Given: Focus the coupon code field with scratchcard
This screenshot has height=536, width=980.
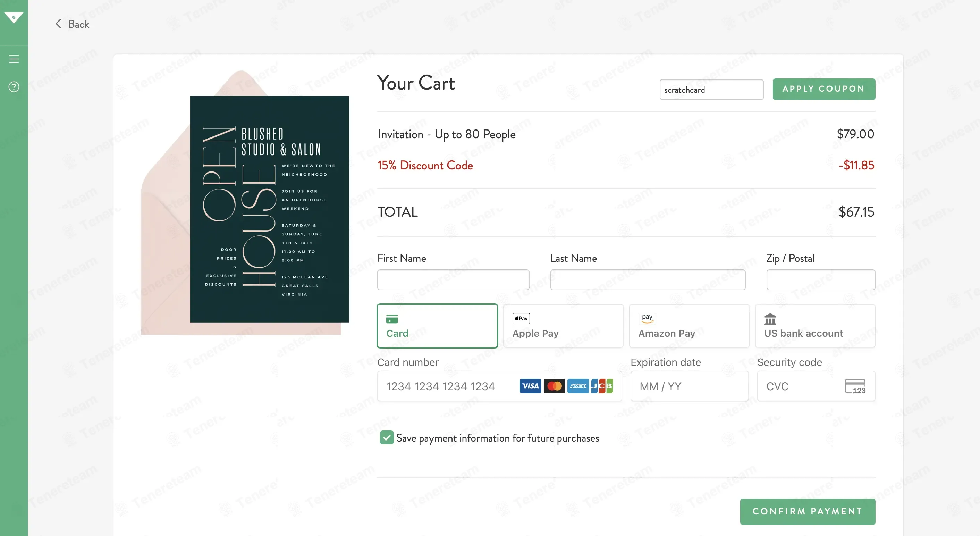Looking at the screenshot, I should (711, 90).
